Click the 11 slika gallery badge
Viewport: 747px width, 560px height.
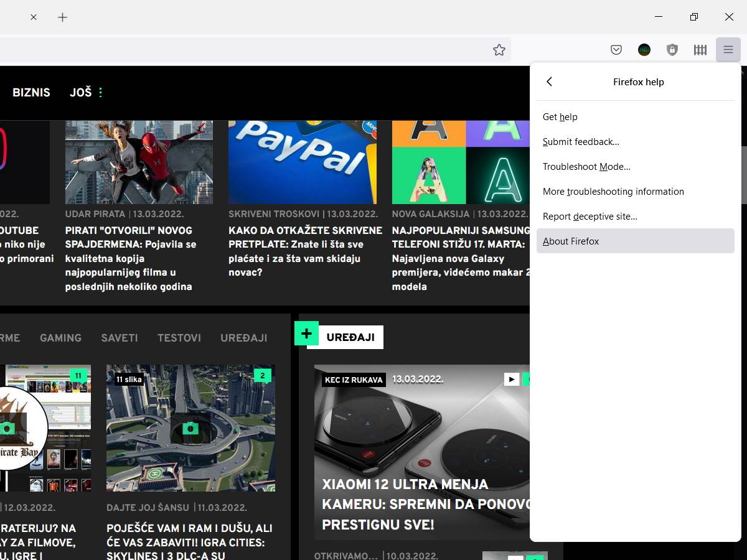(129, 379)
